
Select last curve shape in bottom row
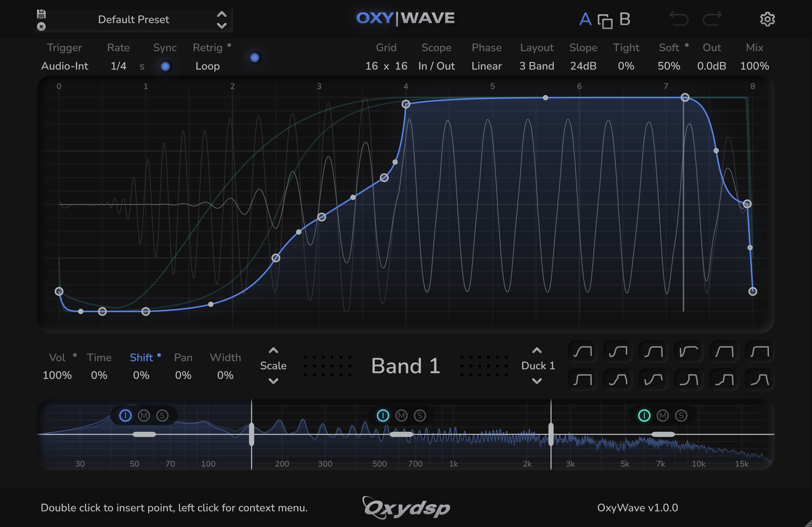point(759,379)
